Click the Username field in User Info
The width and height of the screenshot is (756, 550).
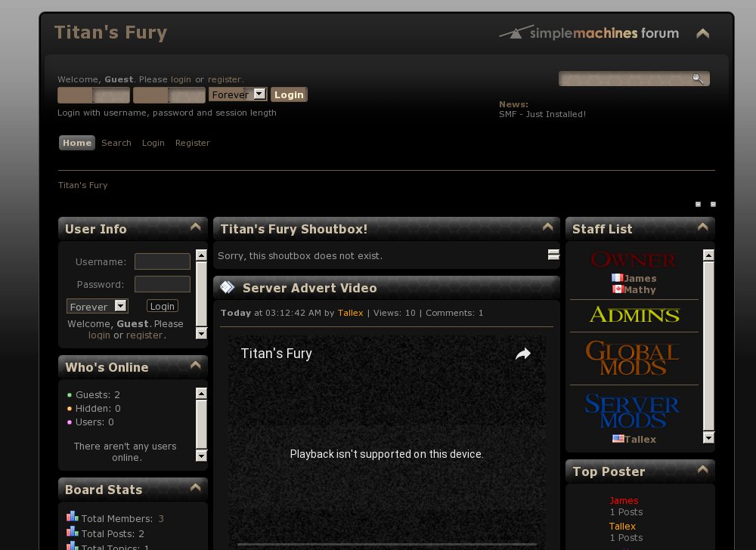point(162,261)
